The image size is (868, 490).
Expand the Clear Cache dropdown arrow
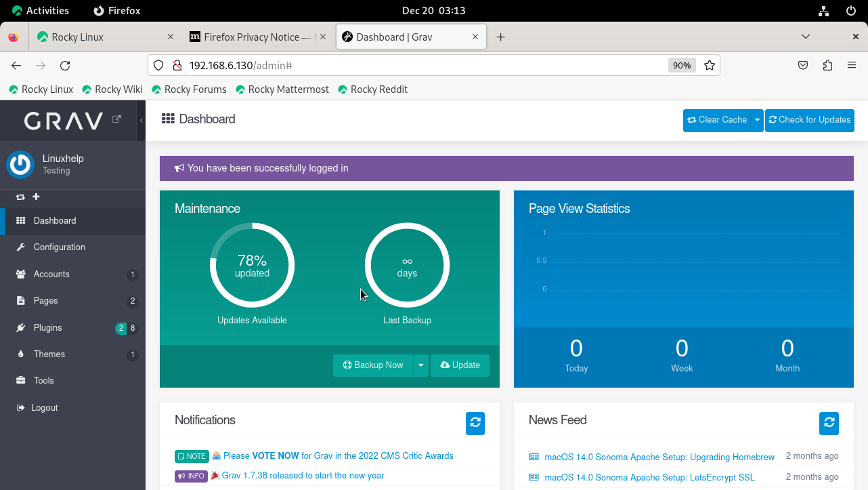tap(757, 120)
